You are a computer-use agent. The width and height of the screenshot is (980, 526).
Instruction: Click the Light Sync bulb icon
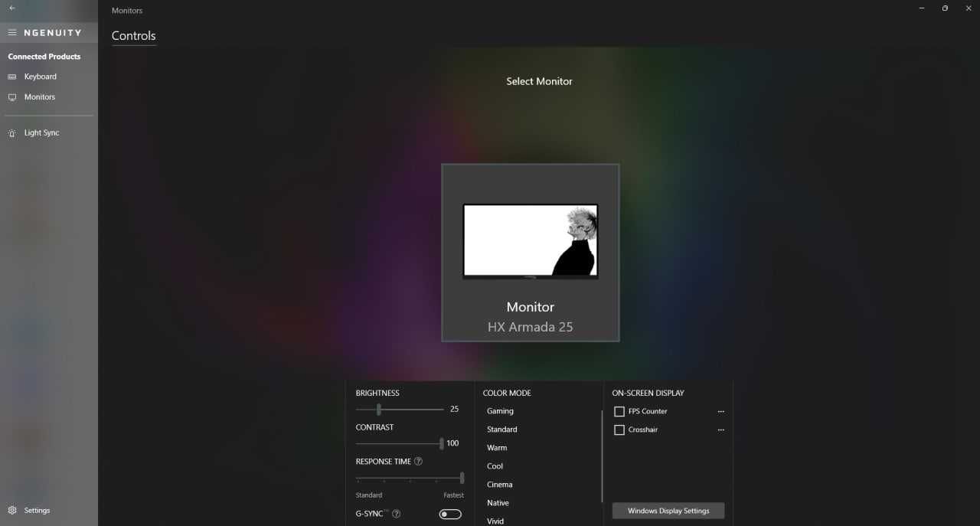(12, 133)
